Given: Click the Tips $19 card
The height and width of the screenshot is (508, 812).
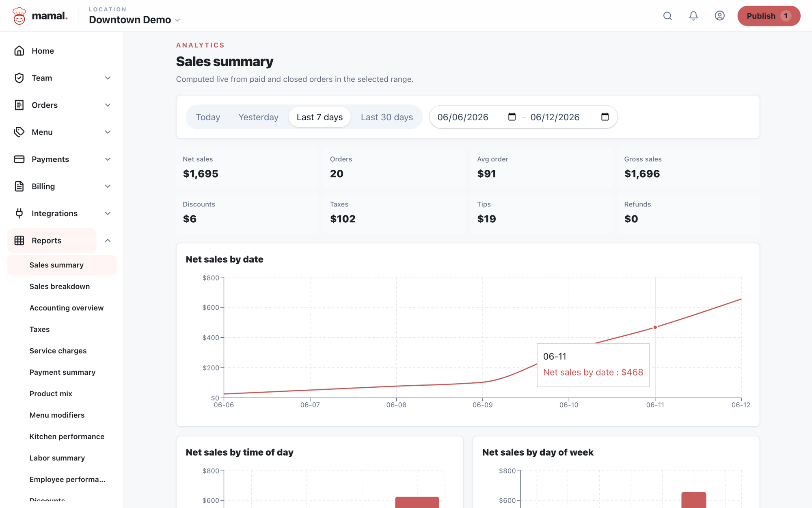Looking at the screenshot, I should pos(542,213).
